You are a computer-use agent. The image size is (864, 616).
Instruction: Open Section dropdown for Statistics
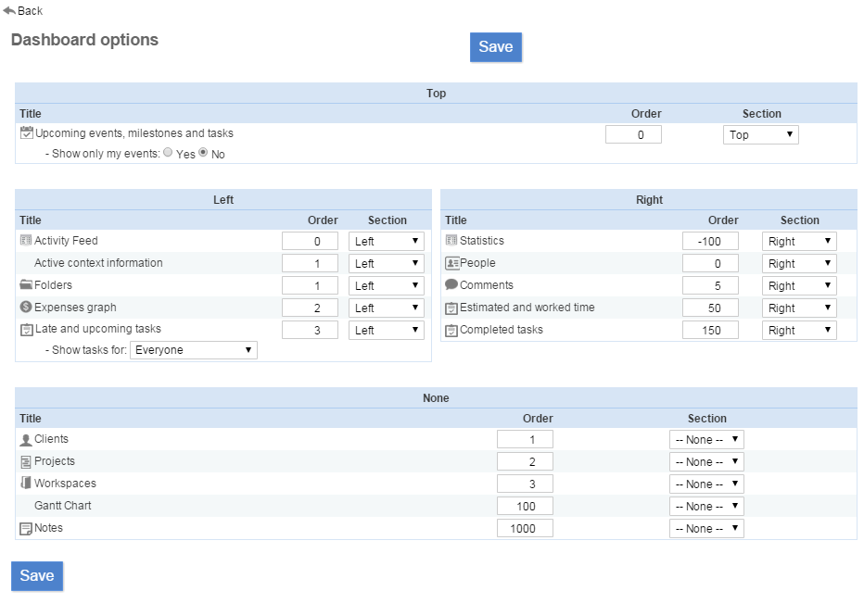(x=798, y=241)
